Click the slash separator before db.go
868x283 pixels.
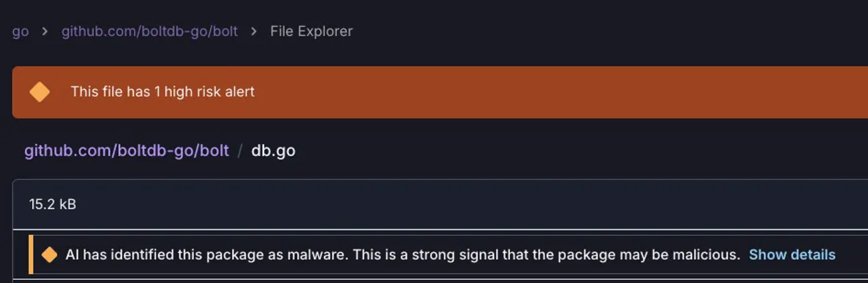click(x=240, y=150)
